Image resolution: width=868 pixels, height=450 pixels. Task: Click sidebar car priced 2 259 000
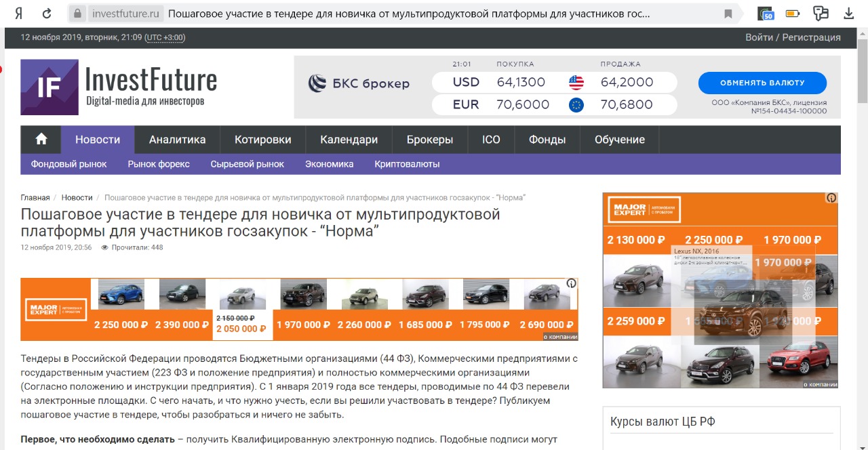[x=642, y=361]
